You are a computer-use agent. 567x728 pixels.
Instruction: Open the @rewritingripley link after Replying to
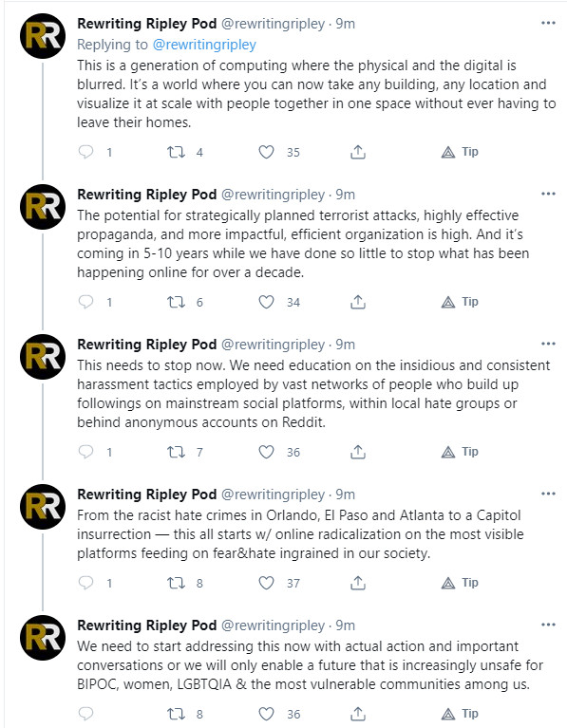tap(204, 44)
